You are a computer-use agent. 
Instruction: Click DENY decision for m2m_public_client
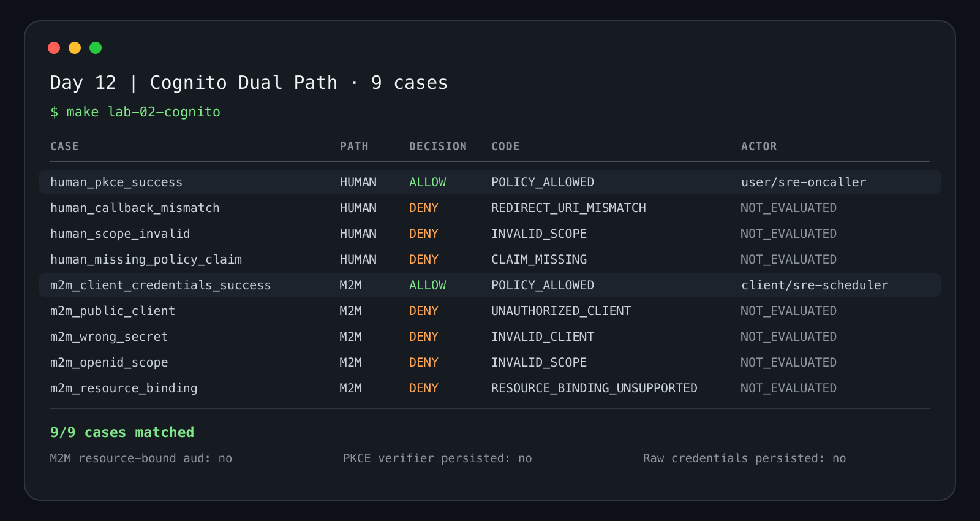tap(424, 311)
